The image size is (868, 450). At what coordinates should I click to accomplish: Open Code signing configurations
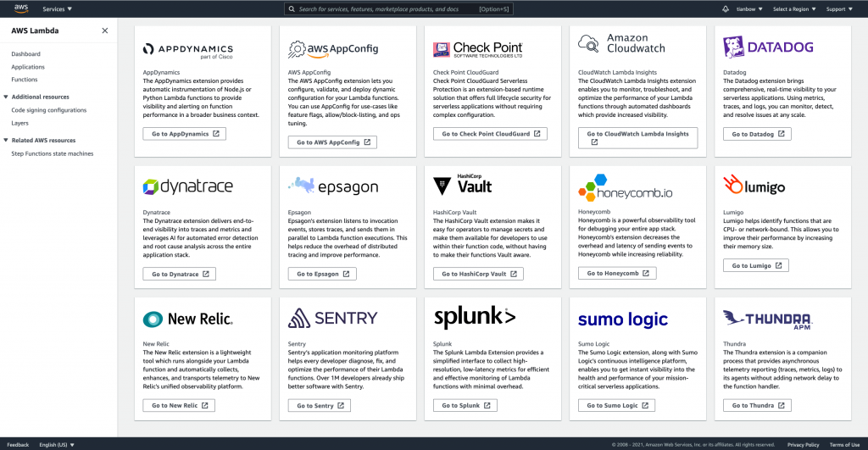click(48, 110)
